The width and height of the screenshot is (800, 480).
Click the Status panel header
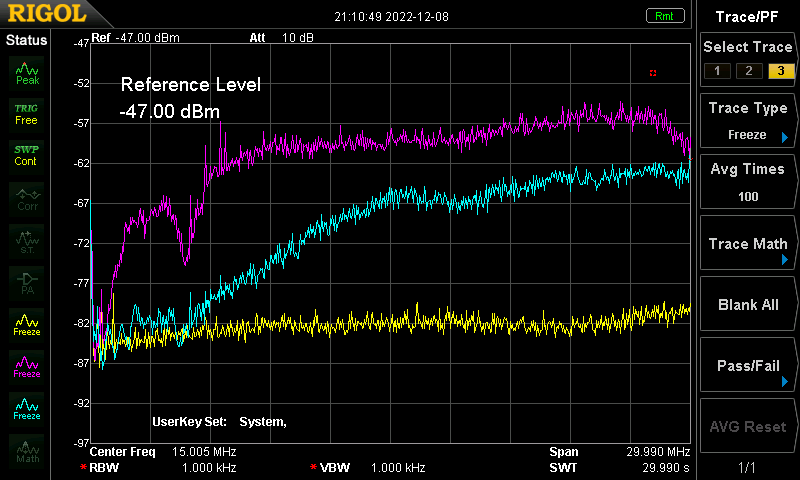[x=26, y=40]
